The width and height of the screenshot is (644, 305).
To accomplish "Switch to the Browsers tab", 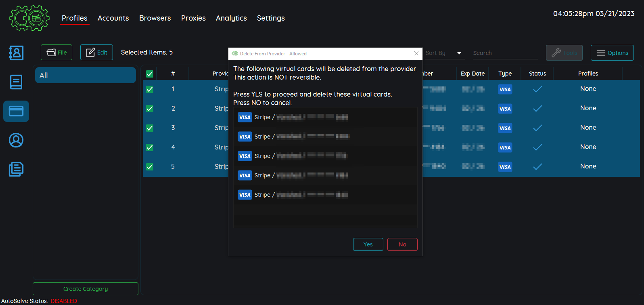I will point(155,18).
